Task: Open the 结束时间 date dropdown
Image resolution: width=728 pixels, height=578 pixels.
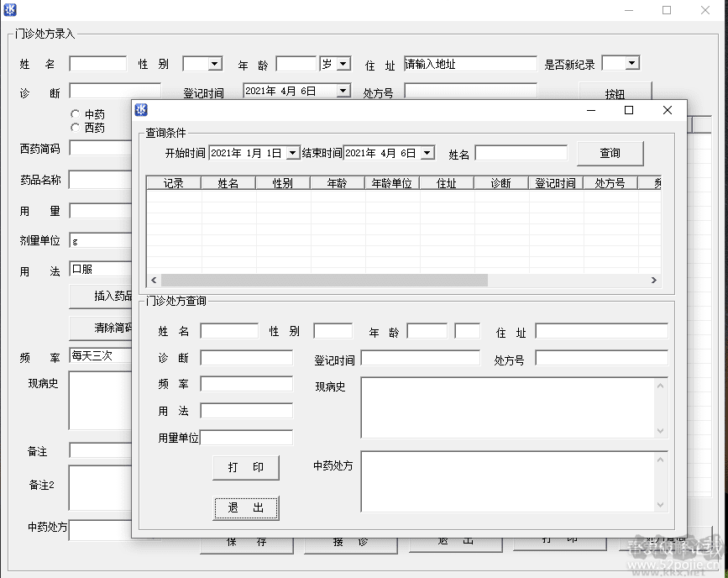Action: coord(427,153)
